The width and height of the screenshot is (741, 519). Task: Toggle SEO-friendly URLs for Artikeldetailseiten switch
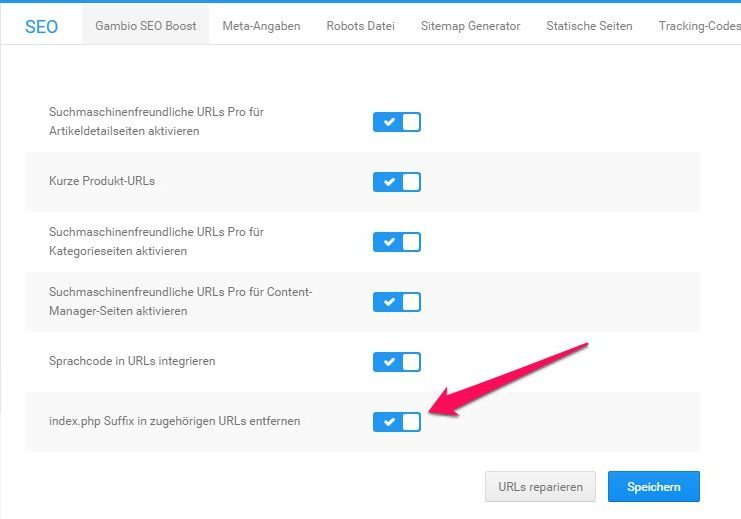pos(396,122)
